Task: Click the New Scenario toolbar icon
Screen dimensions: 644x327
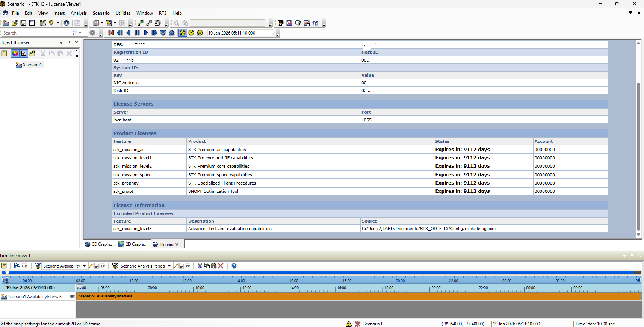Action: point(6,23)
